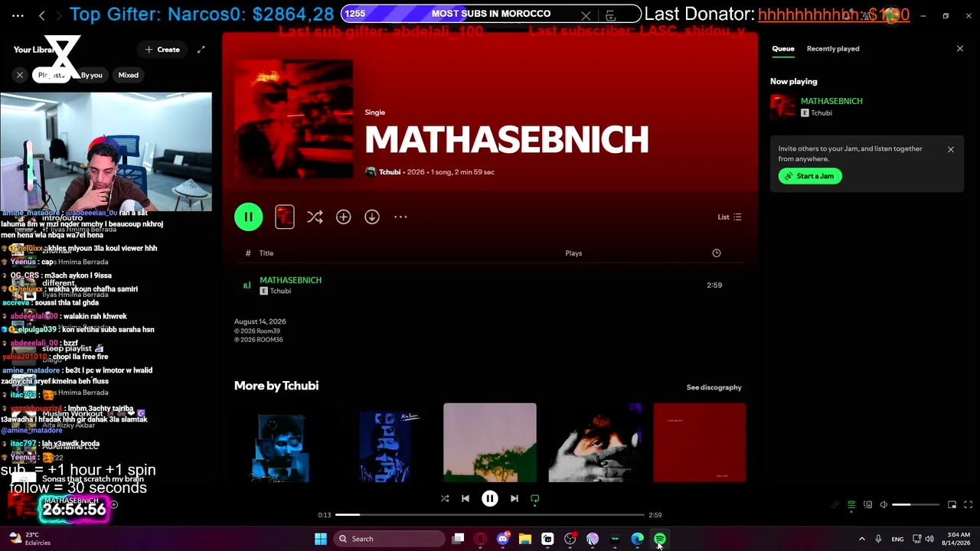Switch to the Queue tab

point(782,49)
